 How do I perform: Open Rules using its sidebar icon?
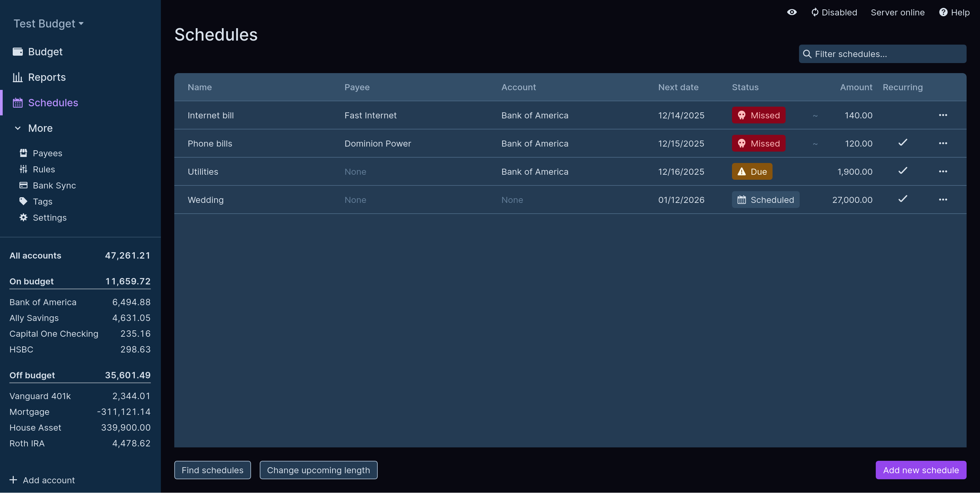click(x=23, y=169)
